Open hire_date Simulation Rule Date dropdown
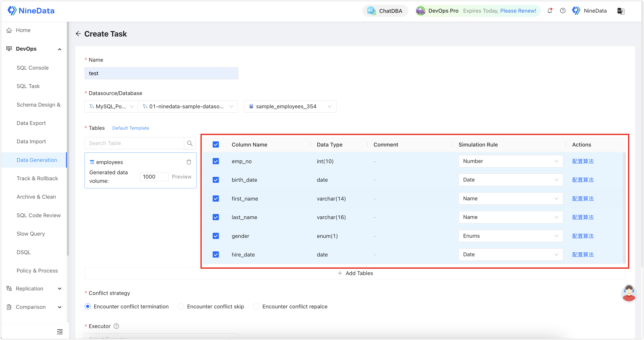Screen dimensions: 644x340 (x=511, y=255)
